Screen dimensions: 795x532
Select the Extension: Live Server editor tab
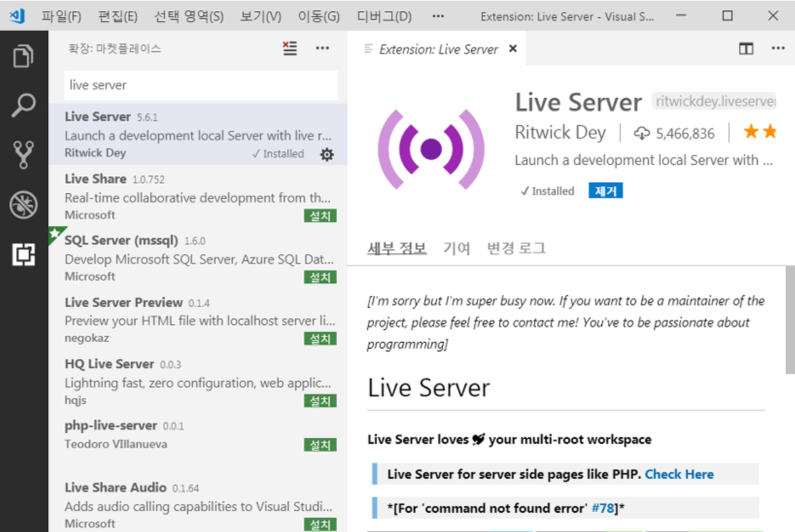(x=438, y=49)
